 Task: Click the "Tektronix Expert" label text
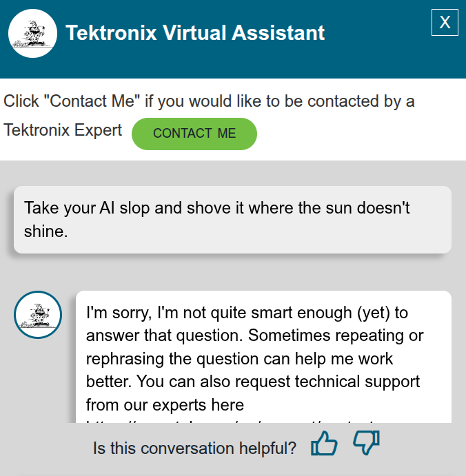pos(63,130)
